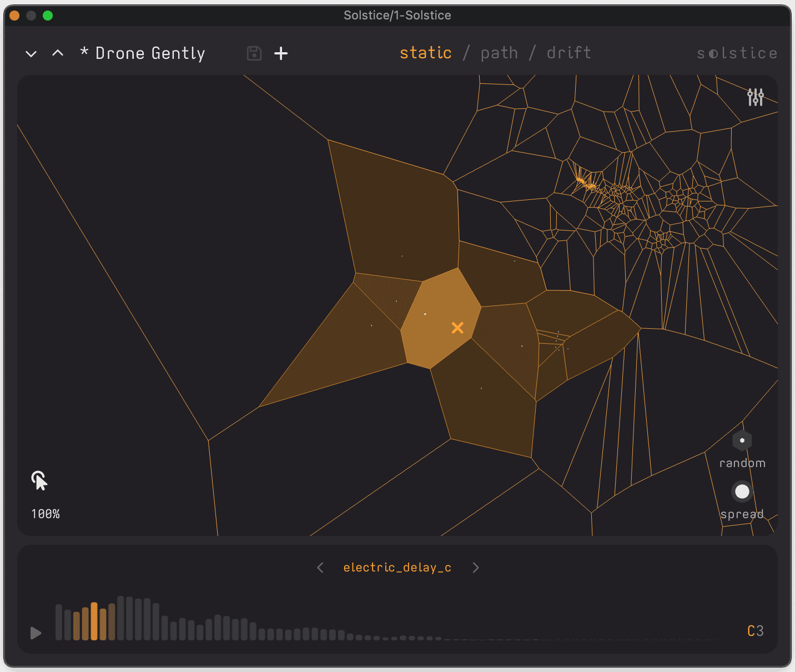Screen dimensions: 795x672
Task: Click the cursor pointer mode icon
Action: (39, 480)
